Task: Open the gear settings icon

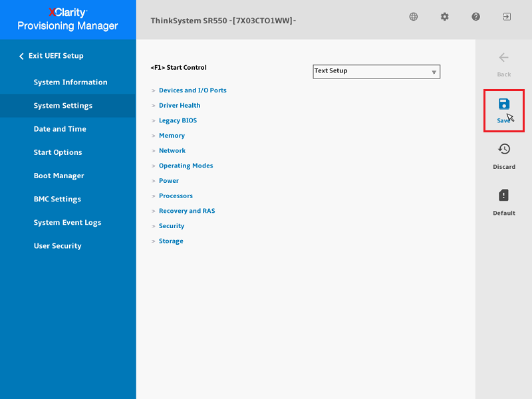Action: (444, 17)
